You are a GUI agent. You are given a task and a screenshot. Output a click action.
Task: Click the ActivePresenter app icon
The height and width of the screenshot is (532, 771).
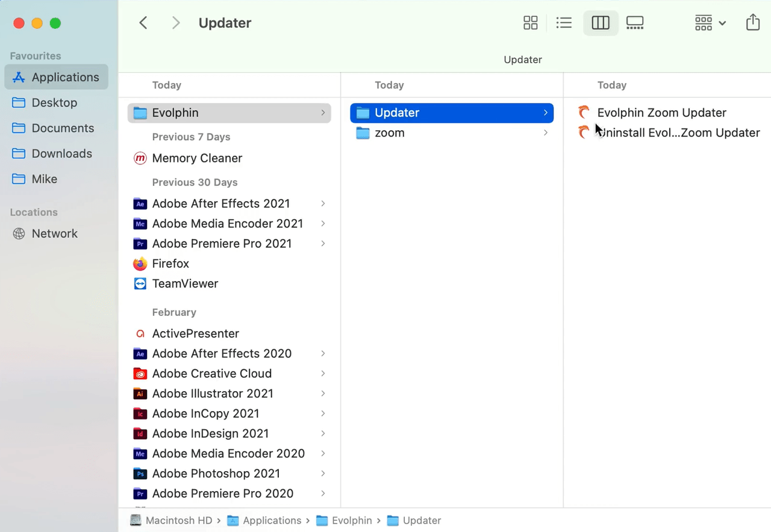140,333
